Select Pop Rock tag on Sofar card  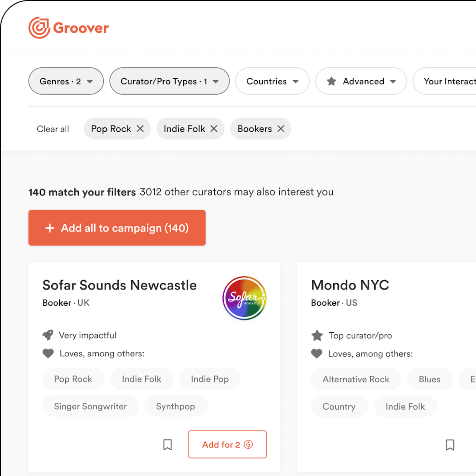pos(73,379)
